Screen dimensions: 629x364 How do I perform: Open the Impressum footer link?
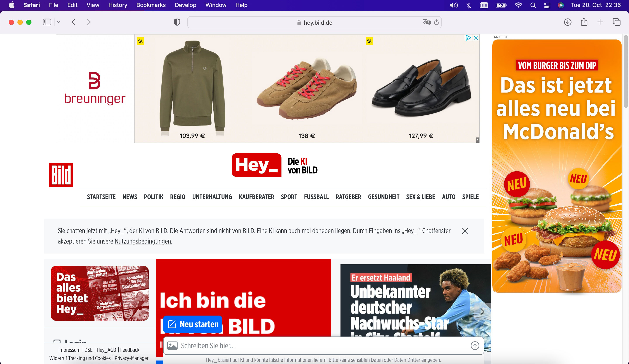point(69,350)
